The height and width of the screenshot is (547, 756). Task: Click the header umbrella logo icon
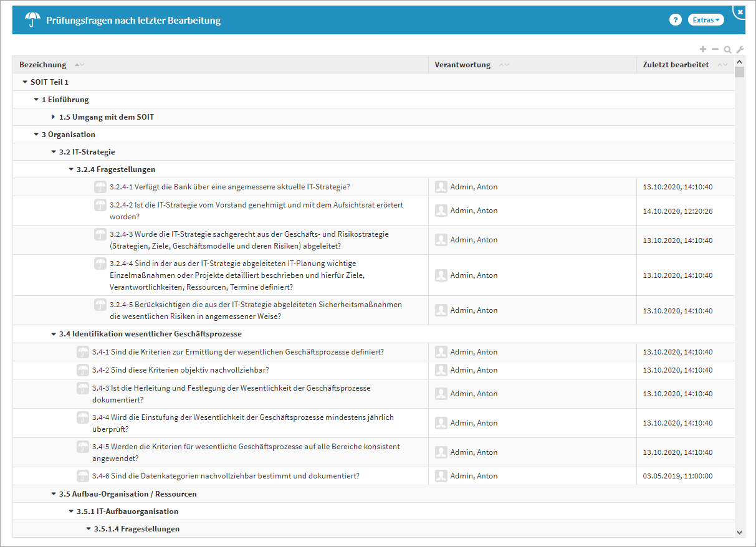tap(32, 20)
